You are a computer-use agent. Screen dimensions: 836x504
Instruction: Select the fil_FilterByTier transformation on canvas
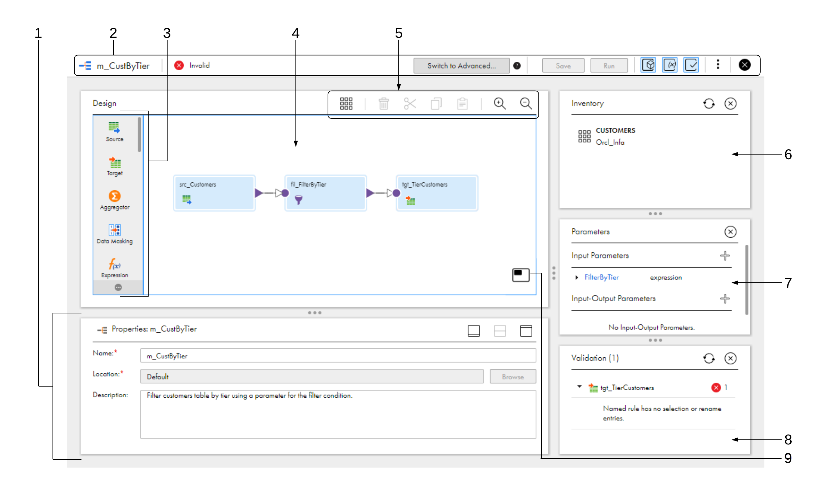click(x=325, y=193)
